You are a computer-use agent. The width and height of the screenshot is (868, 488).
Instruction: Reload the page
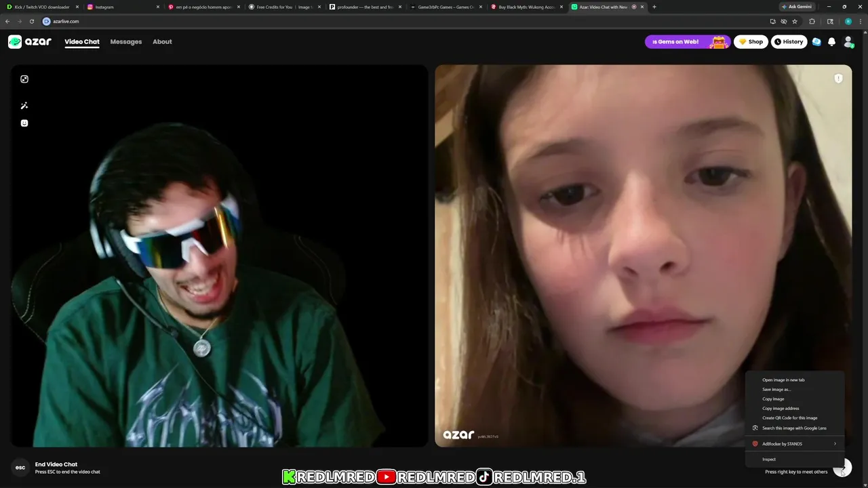pyautogui.click(x=32, y=21)
